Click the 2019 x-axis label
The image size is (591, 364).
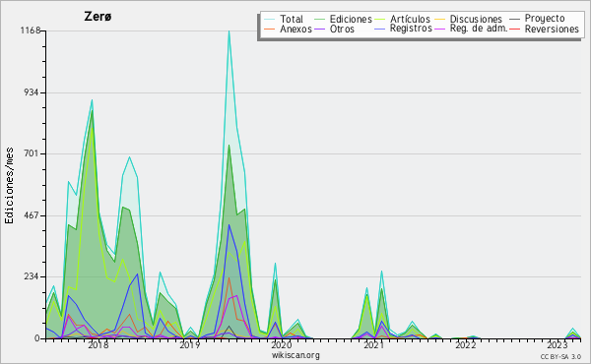click(x=189, y=345)
